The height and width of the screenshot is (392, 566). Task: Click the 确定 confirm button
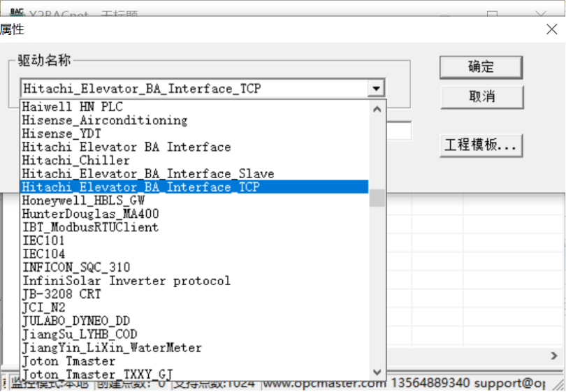pos(481,67)
